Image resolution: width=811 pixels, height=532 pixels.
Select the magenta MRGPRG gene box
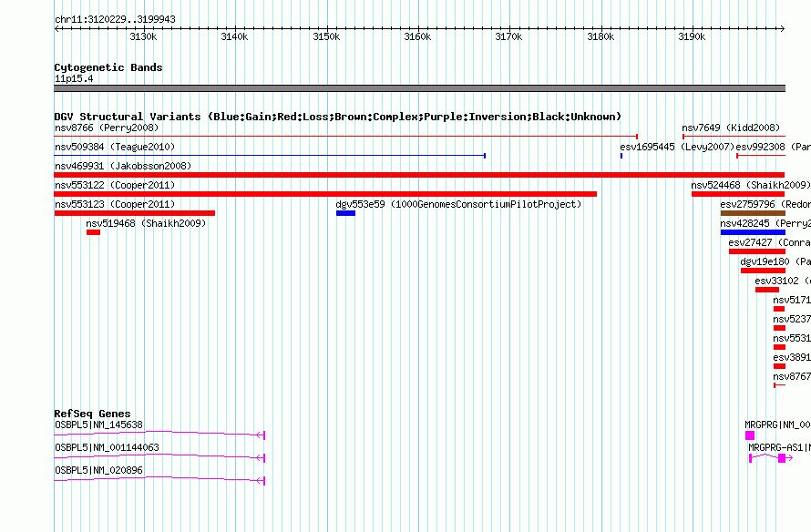pos(749,435)
